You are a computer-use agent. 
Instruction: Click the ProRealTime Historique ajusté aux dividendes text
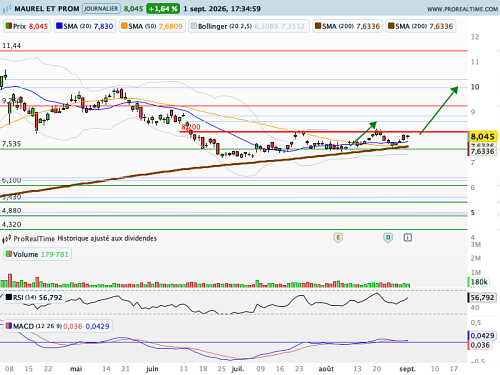click(x=85, y=238)
